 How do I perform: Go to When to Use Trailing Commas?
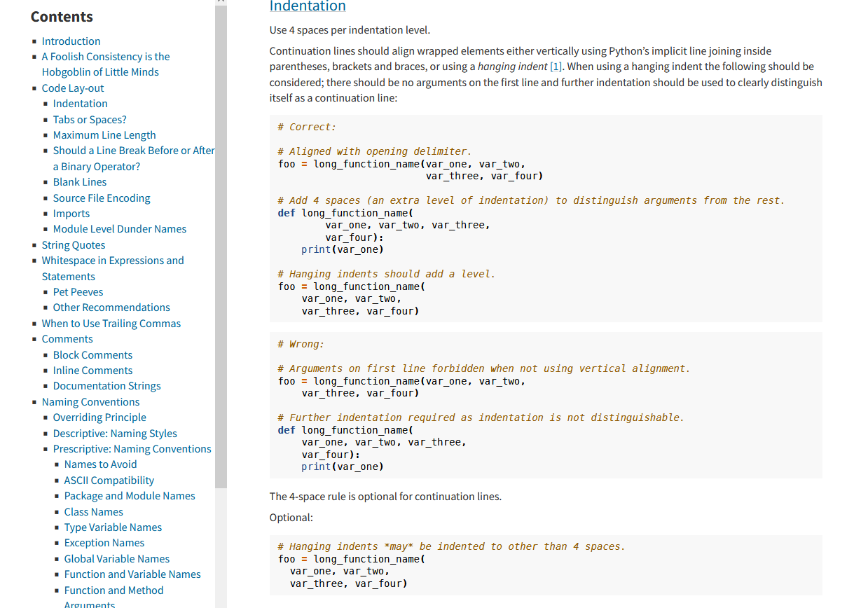click(x=111, y=324)
